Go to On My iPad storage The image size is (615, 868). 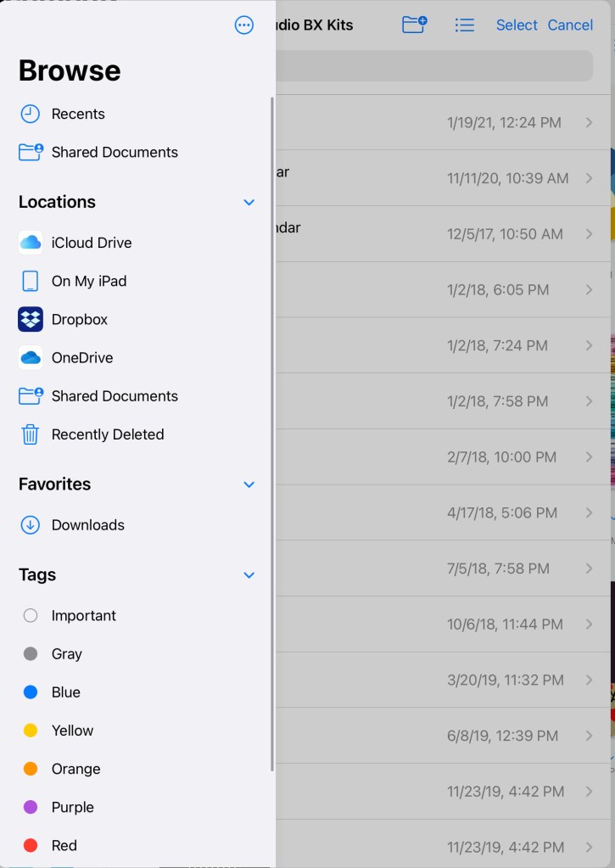pos(88,281)
